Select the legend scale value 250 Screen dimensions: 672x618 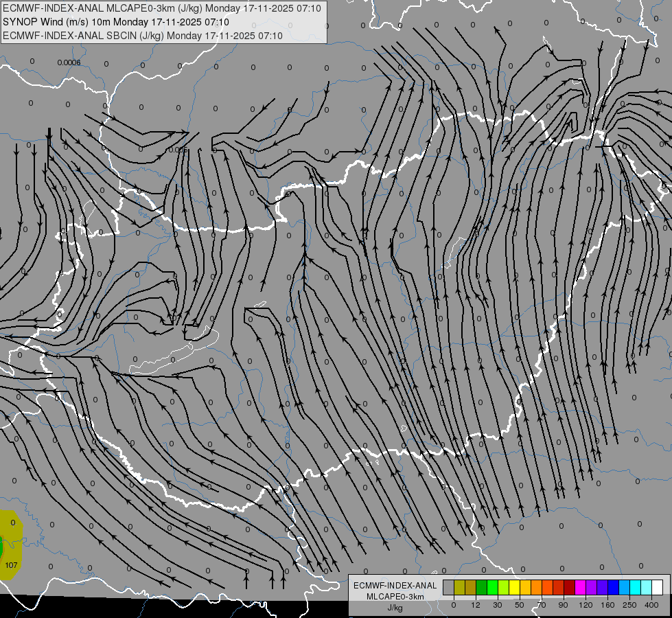pos(629,605)
